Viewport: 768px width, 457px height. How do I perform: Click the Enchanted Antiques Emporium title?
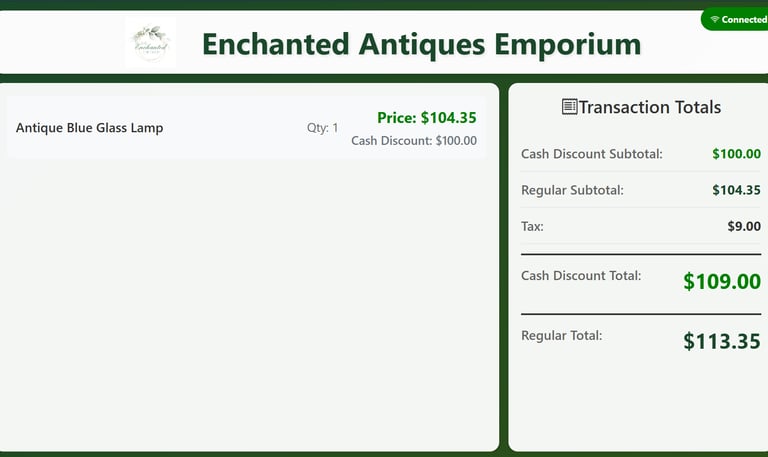coord(421,44)
